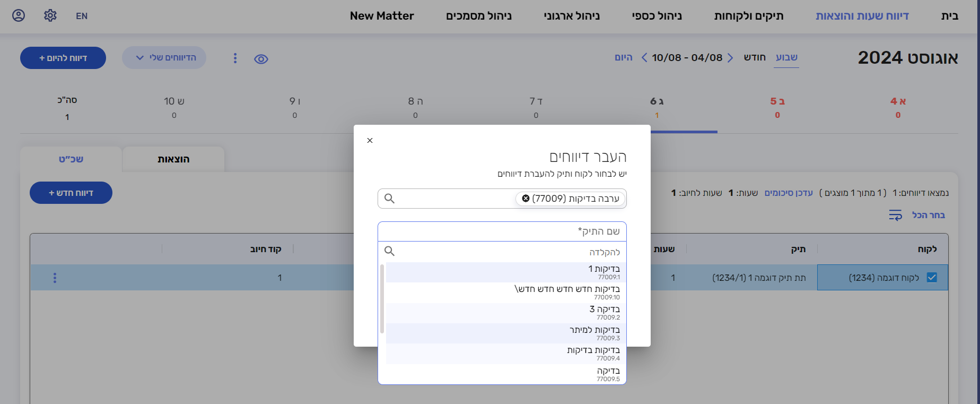Click the search icon in the client field
980x404 pixels.
coord(390,199)
